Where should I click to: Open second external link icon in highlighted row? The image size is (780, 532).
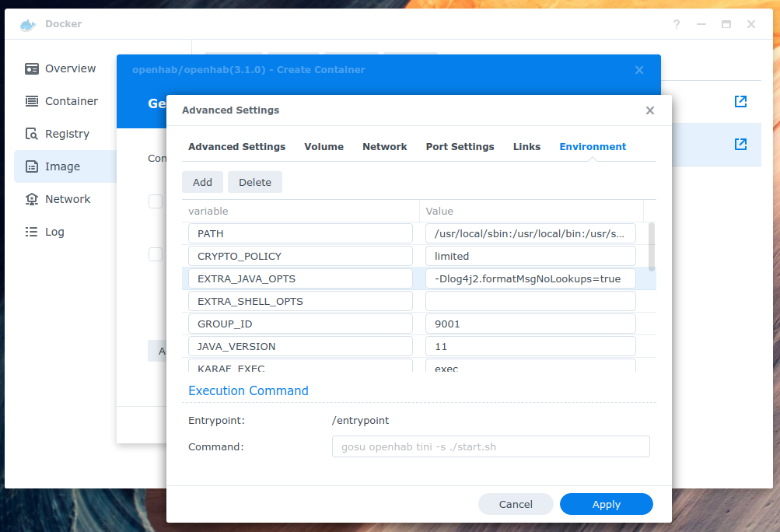pos(740,144)
